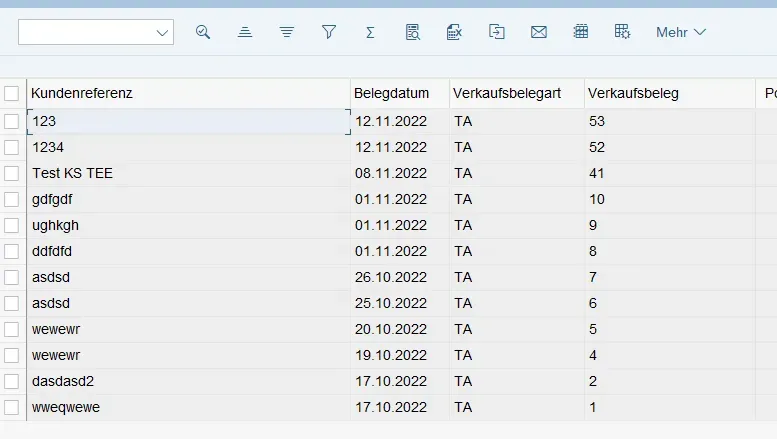
Task: Sort the list in ascending order
Action: (245, 32)
